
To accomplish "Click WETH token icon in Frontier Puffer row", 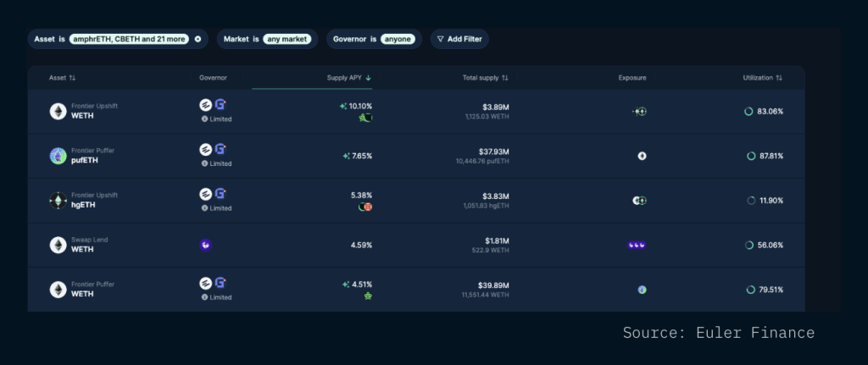I will point(58,290).
